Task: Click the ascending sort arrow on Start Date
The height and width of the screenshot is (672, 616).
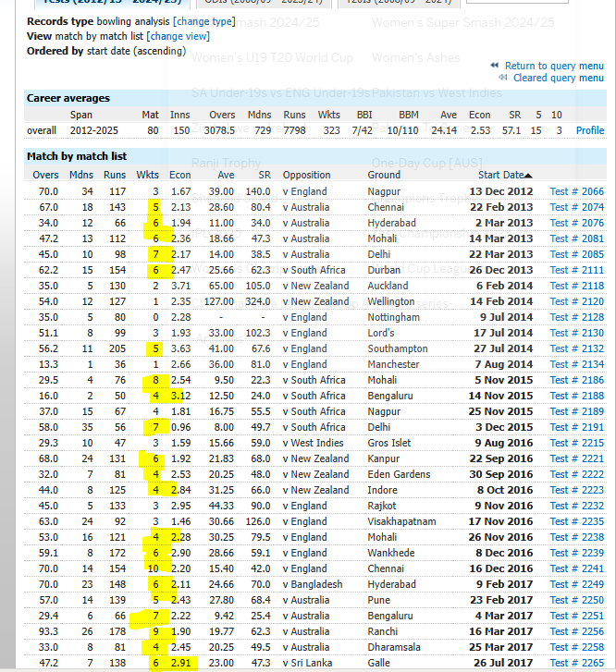Action: point(528,176)
